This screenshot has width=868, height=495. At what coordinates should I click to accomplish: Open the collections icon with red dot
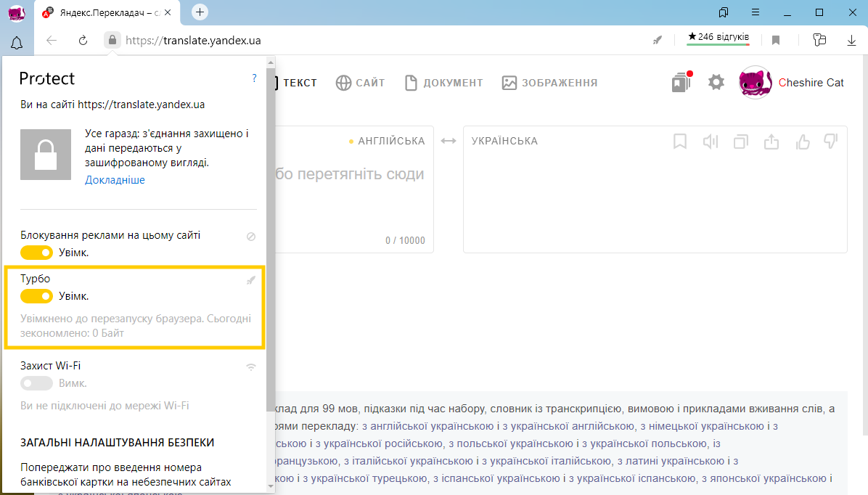681,82
